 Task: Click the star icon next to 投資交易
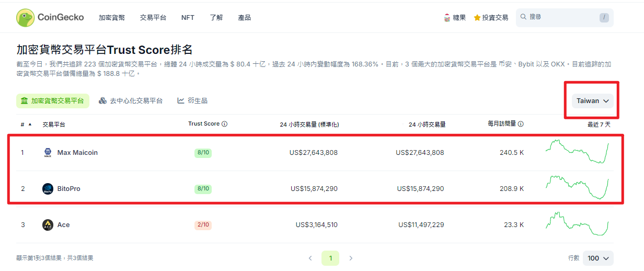(477, 17)
